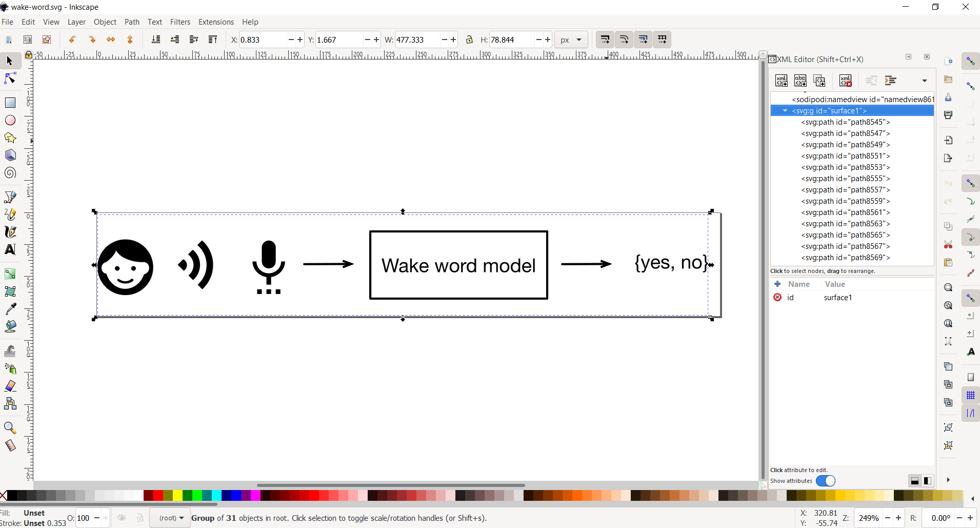Toggle the width/height lock ratio
This screenshot has height=528, width=980.
click(469, 40)
